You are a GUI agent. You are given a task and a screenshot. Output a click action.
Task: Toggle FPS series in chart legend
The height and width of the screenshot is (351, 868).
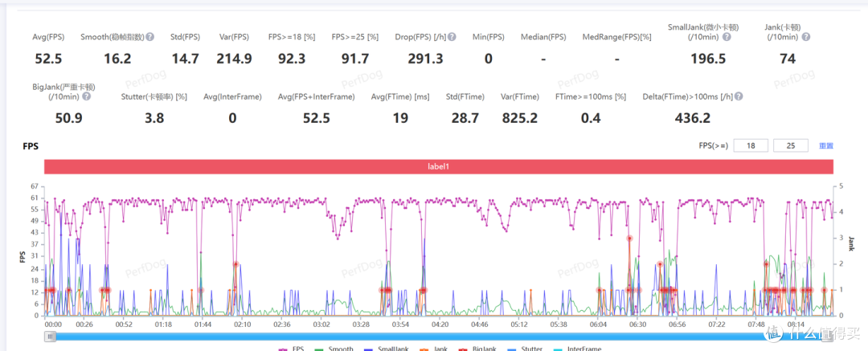pos(291,349)
